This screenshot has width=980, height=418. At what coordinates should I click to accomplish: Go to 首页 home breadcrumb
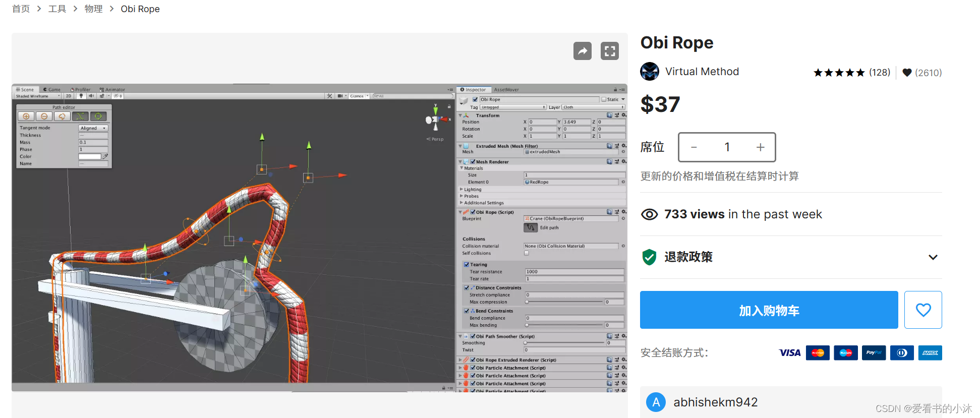tap(21, 9)
